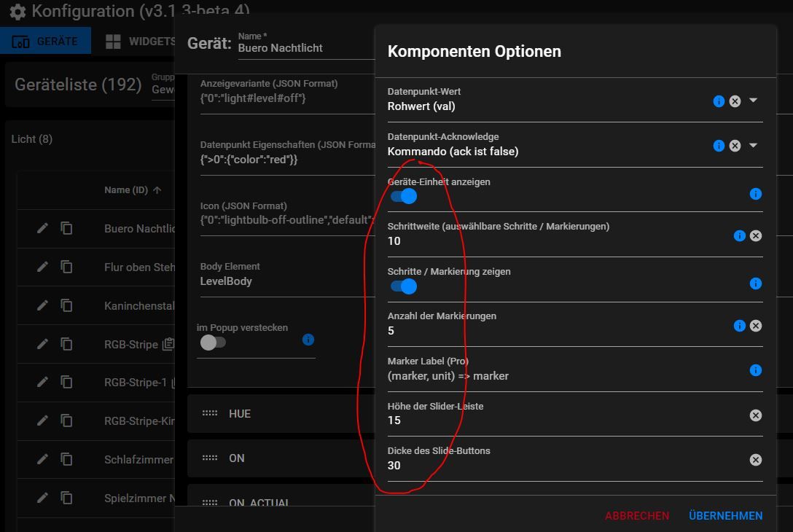The height and width of the screenshot is (532, 793).
Task: Confirm with the Übernehmen button
Action: click(x=725, y=516)
